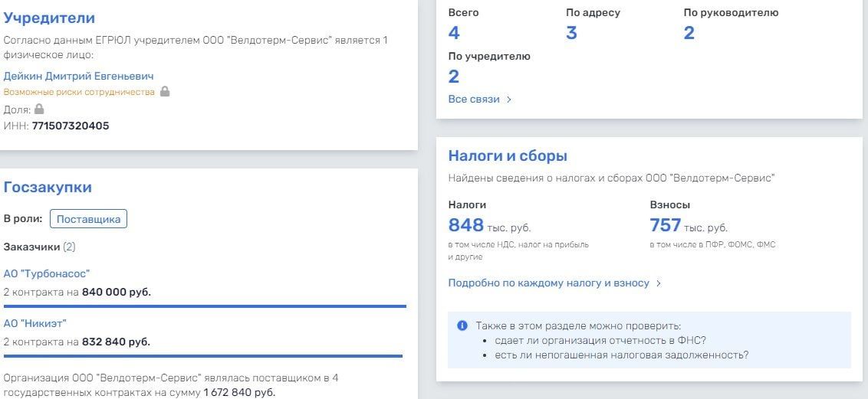The image size is (868, 399).
Task: Click bullet about сдает ли организация отчетность
Action: (x=600, y=341)
